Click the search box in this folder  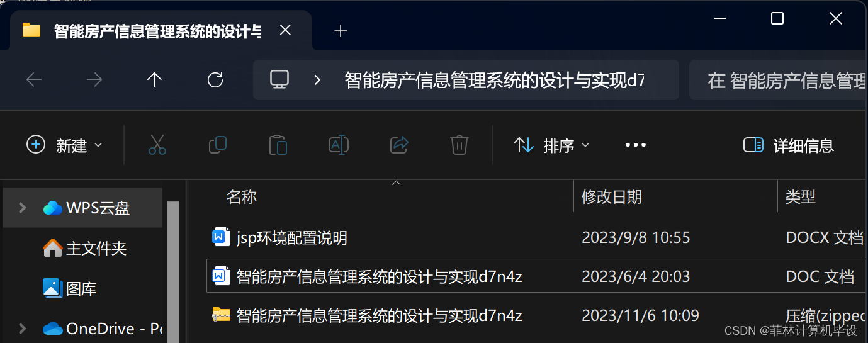click(779, 80)
